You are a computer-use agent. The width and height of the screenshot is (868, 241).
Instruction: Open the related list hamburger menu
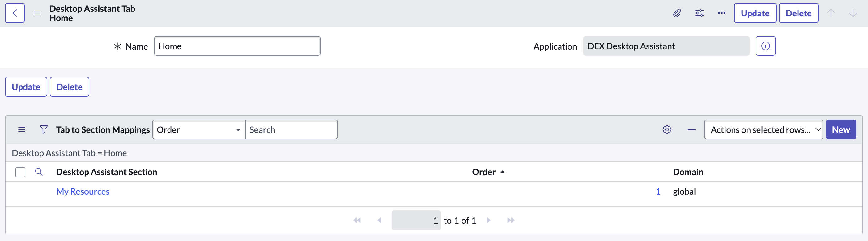point(22,129)
